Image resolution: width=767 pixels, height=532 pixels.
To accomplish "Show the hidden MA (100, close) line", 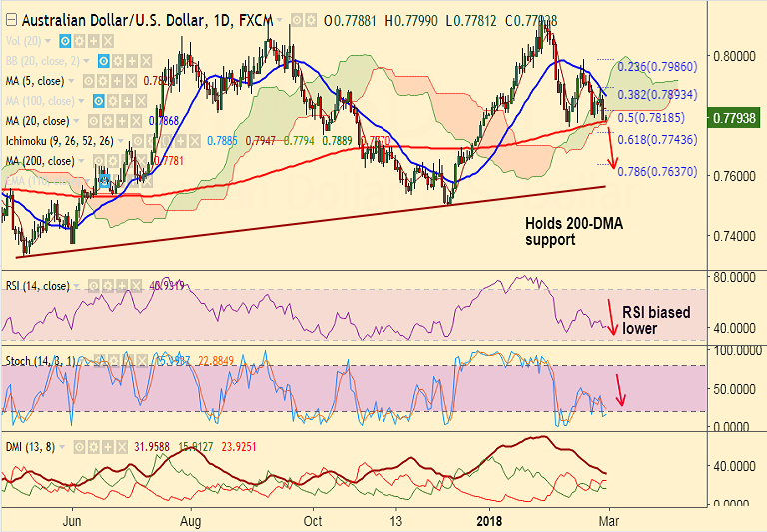I will pyautogui.click(x=98, y=101).
